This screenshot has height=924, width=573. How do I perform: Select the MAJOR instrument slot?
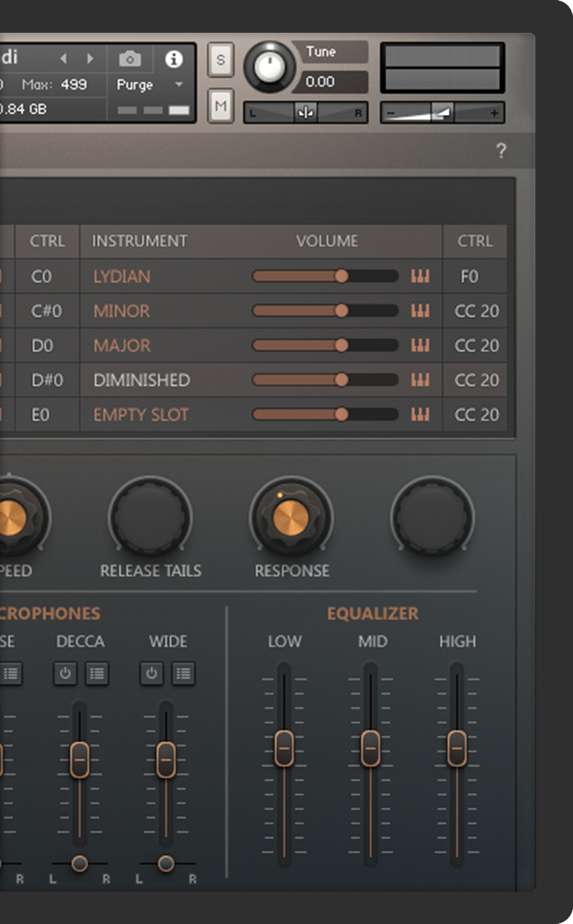coord(122,345)
